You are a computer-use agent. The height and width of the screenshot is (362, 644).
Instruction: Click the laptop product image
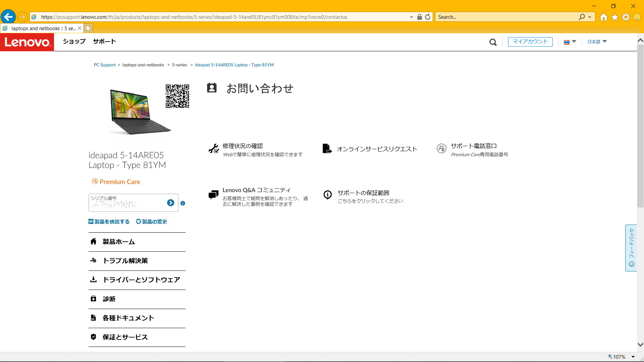140,112
